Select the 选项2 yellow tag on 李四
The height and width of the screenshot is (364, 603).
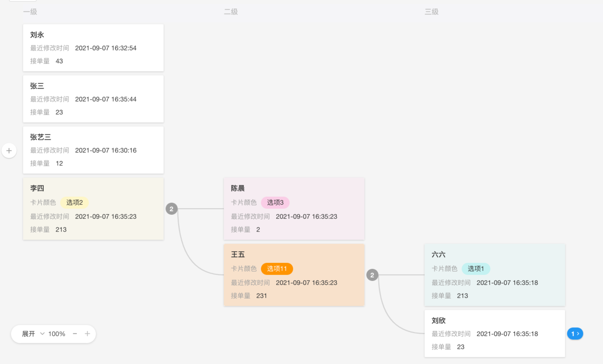coord(75,202)
